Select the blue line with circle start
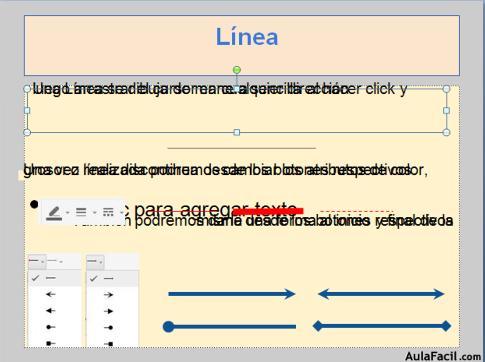Viewport: 485px width, 362px height. click(x=229, y=327)
